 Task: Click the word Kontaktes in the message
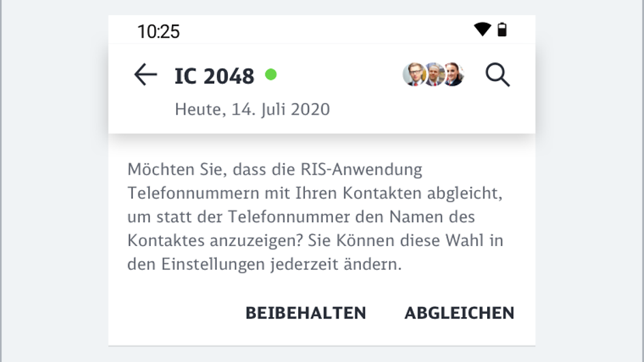pyautogui.click(x=161, y=241)
